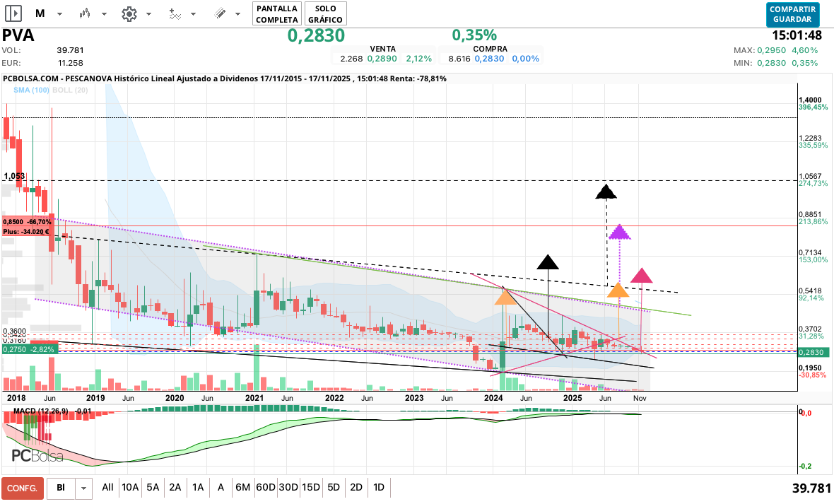This screenshot has height=504, width=834.
Task: Click the SOLO GRÁFICO button
Action: coord(326,14)
